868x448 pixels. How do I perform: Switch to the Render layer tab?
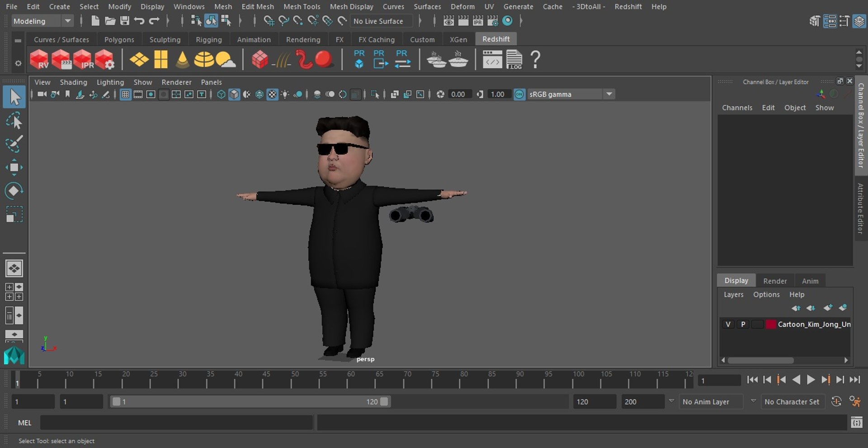775,281
